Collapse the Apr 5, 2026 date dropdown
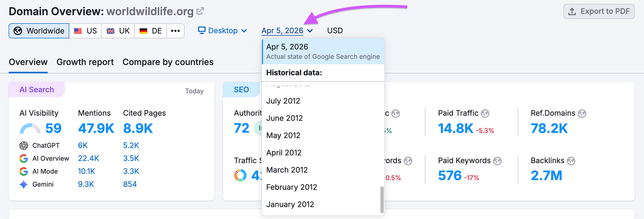The height and width of the screenshot is (219, 644). point(287,31)
